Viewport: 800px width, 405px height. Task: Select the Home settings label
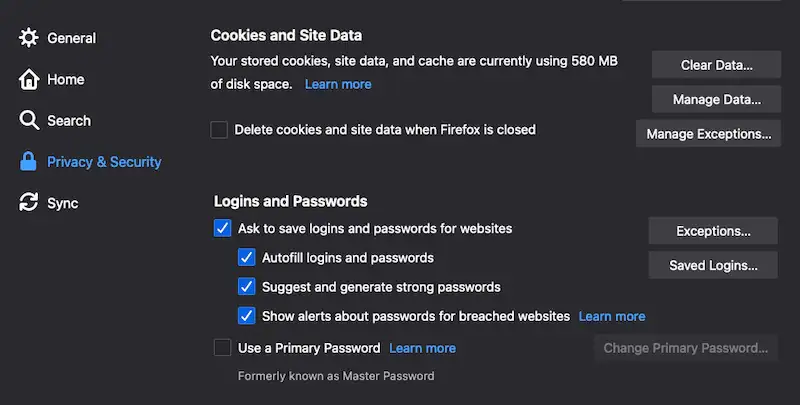coord(66,79)
